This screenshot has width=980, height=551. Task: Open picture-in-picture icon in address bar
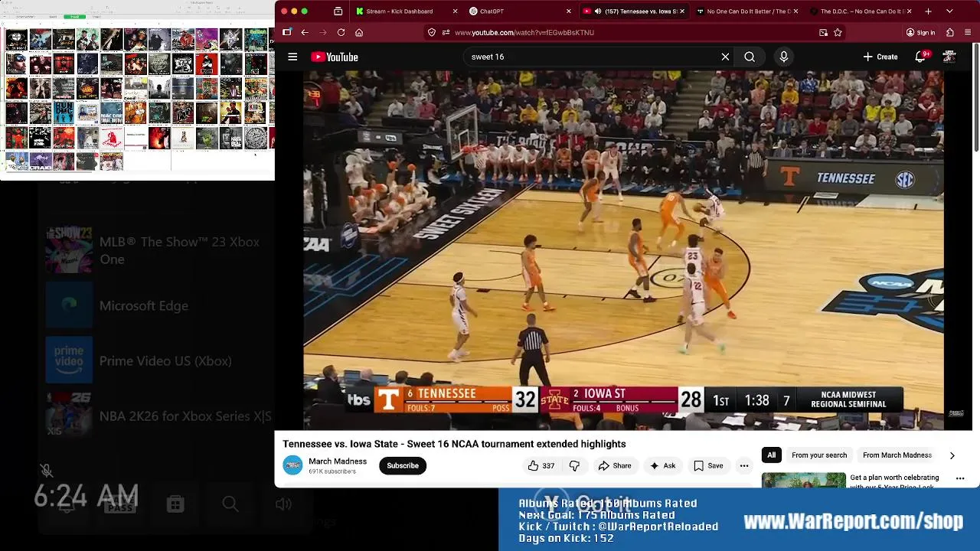coord(823,32)
